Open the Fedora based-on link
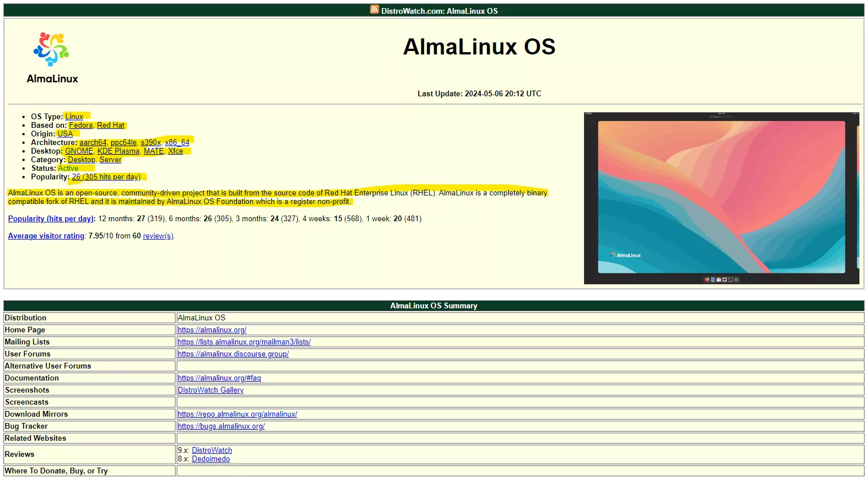The width and height of the screenshot is (868, 478). coord(81,126)
